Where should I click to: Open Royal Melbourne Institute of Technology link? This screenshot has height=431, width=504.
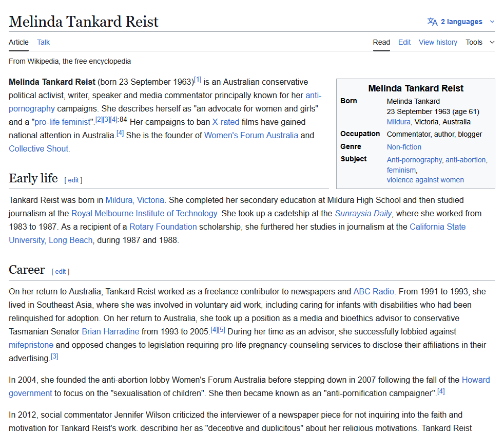coord(144,214)
